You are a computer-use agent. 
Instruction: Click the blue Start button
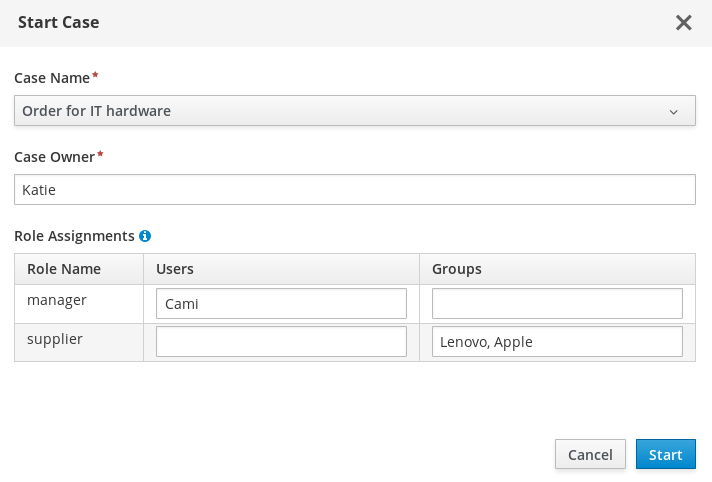pyautogui.click(x=666, y=454)
